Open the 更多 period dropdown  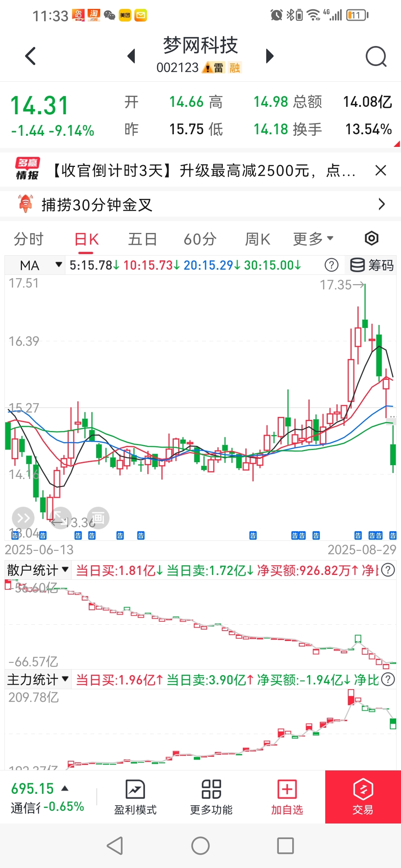pos(313,239)
